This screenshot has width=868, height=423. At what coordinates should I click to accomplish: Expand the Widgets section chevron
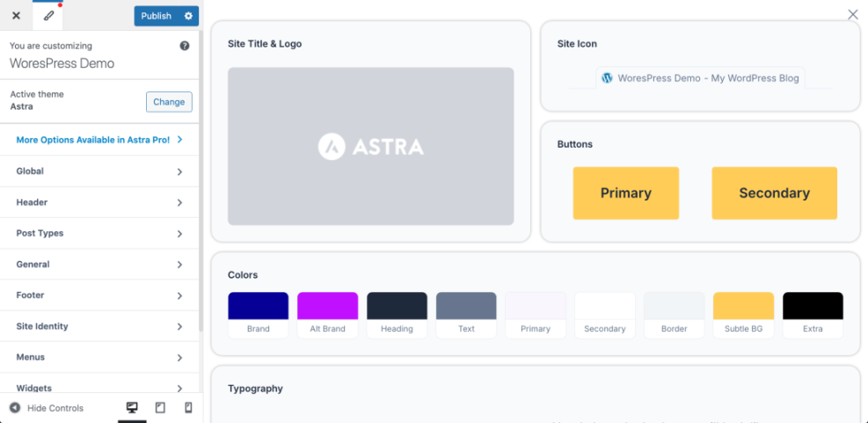point(179,388)
